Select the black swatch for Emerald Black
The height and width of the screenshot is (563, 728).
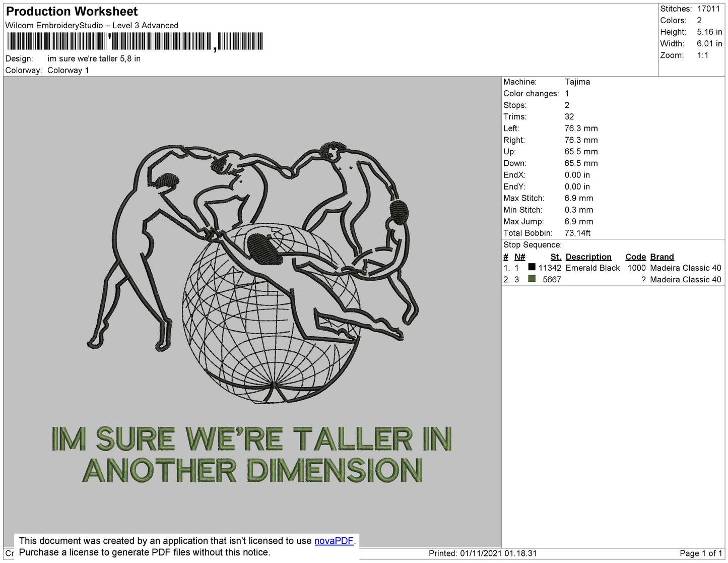coord(532,267)
